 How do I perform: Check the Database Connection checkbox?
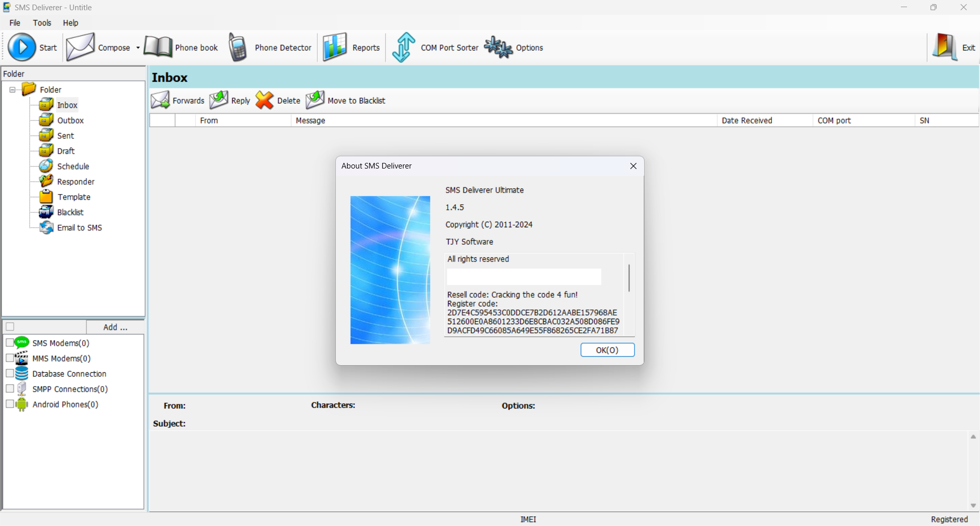click(x=10, y=373)
